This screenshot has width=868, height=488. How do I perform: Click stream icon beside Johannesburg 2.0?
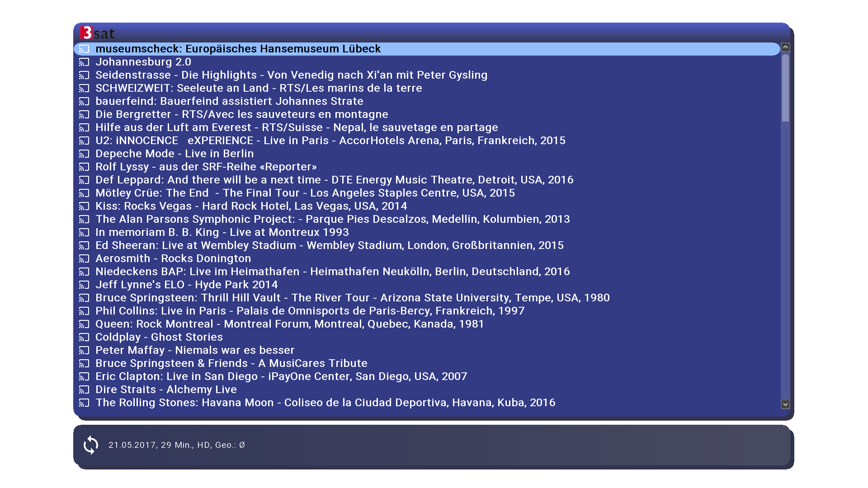pos(84,62)
